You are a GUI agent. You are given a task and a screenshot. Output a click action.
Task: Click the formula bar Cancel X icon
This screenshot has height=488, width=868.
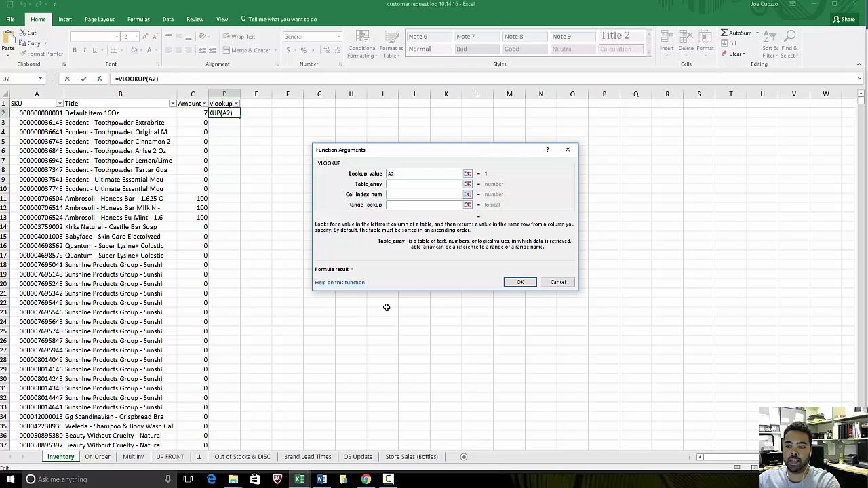click(67, 79)
